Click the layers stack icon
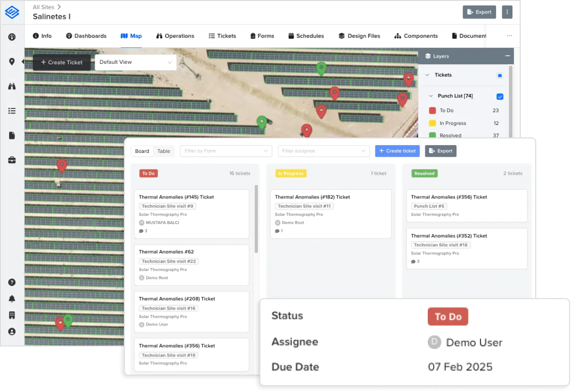This screenshot has height=392, width=572. click(428, 56)
